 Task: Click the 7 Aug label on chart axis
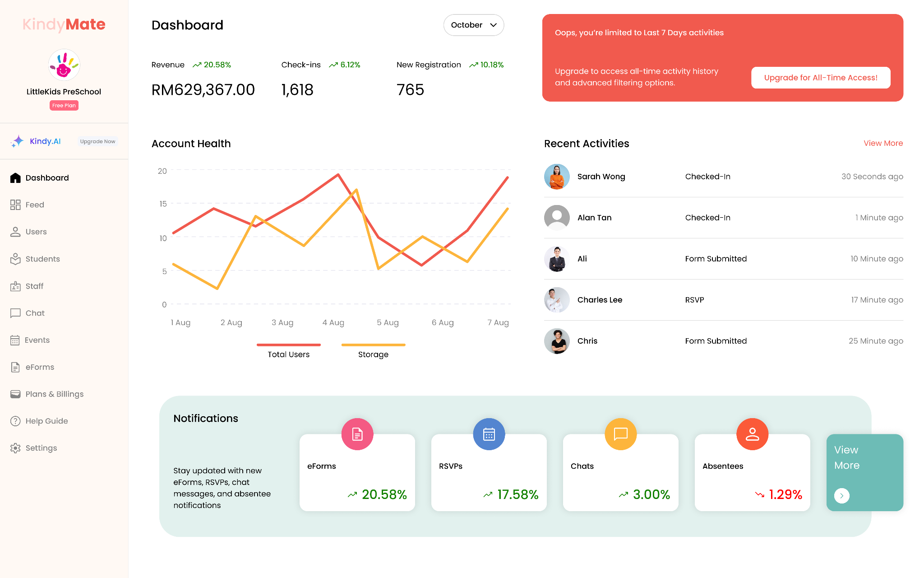(498, 322)
